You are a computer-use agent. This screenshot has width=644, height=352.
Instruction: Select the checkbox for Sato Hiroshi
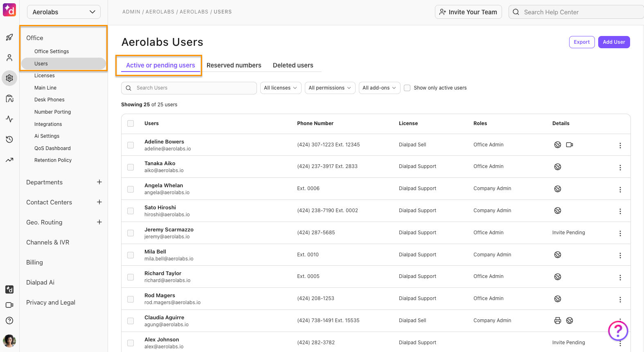[131, 211]
